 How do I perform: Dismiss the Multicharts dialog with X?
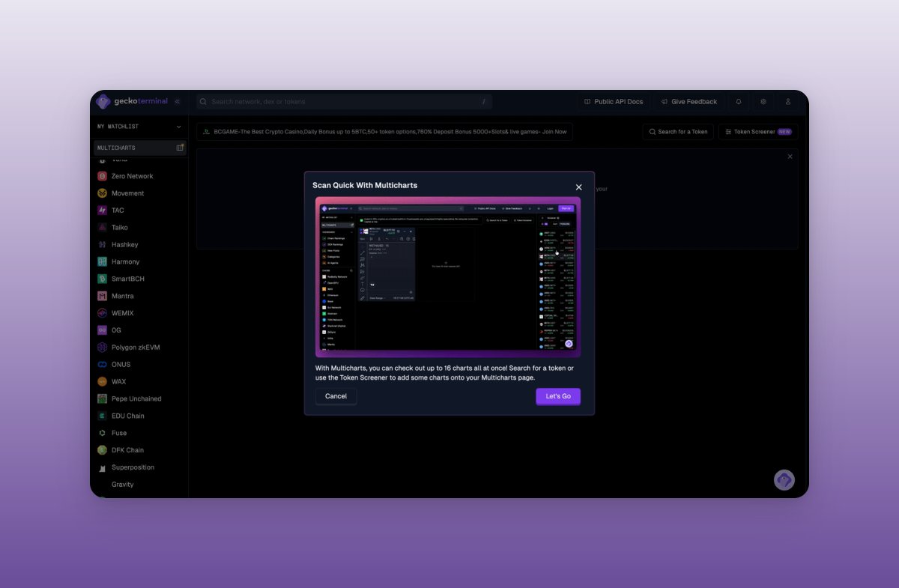click(578, 187)
